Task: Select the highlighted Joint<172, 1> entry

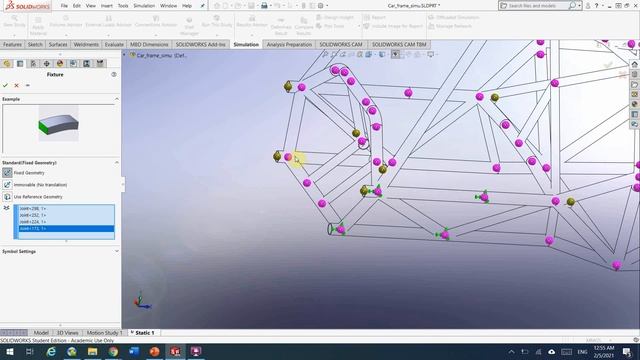Action: pos(66,229)
